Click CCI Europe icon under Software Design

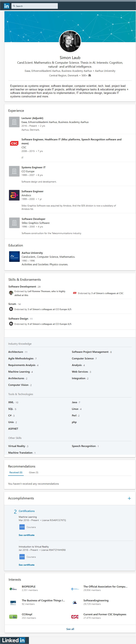[x=11, y=324]
